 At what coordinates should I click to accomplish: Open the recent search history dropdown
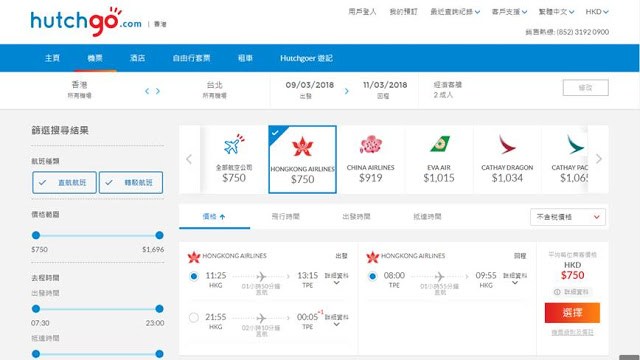455,12
